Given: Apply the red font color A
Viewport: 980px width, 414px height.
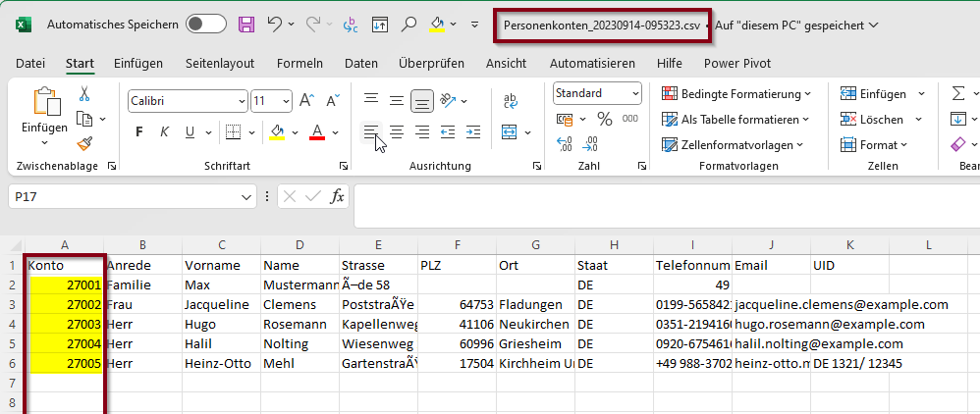Looking at the screenshot, I should pos(317,131).
